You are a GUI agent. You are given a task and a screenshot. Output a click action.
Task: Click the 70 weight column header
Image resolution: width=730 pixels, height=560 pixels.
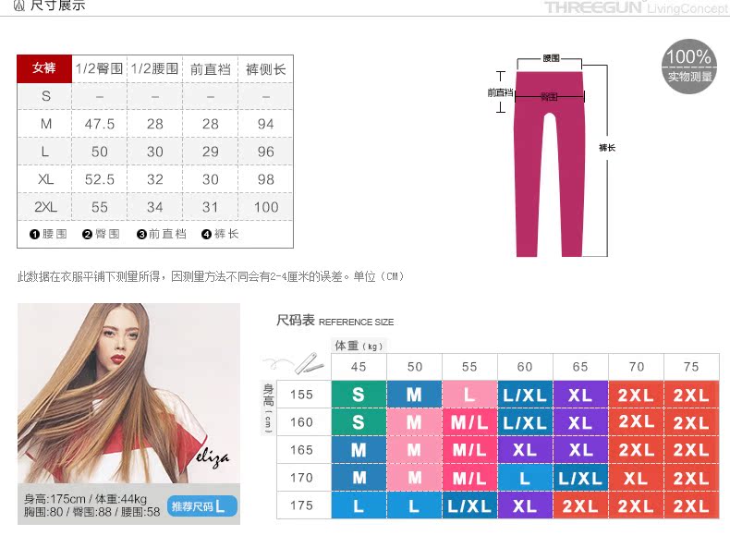(x=636, y=367)
